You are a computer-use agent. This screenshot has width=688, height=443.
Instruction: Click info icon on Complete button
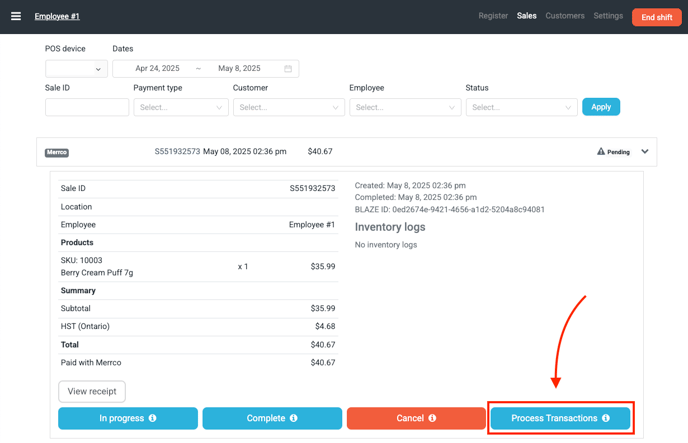293,418
